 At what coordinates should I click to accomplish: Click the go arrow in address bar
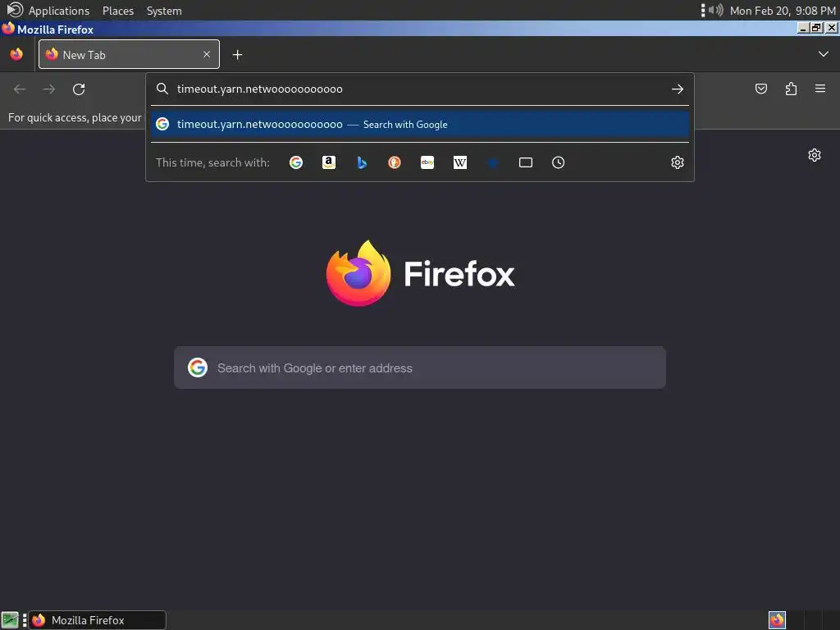click(678, 89)
